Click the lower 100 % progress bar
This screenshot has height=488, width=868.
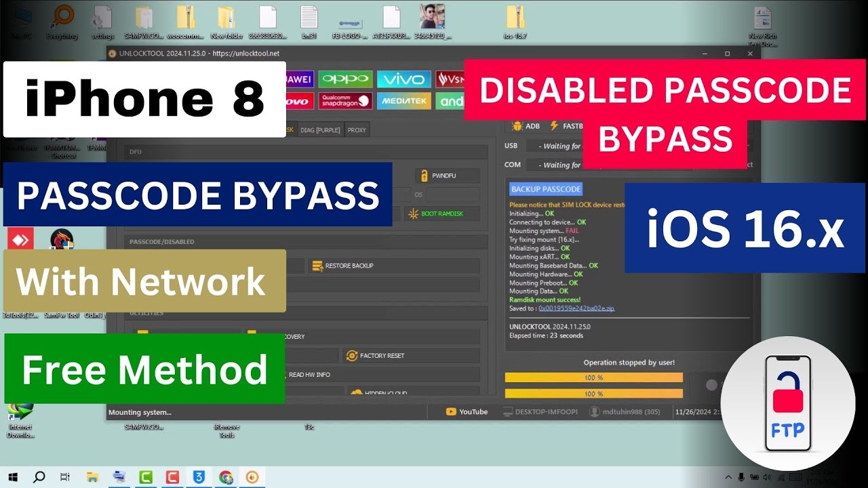tap(594, 394)
